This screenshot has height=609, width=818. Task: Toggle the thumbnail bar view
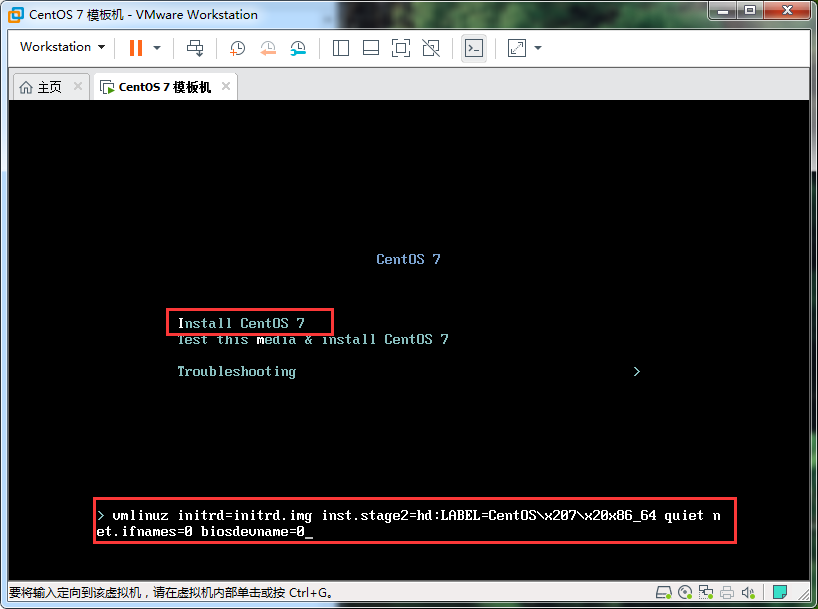pos(371,48)
